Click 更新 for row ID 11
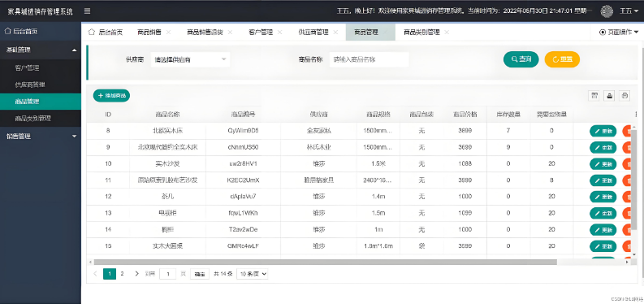Screen dimensions: 644x304 [x=603, y=180]
